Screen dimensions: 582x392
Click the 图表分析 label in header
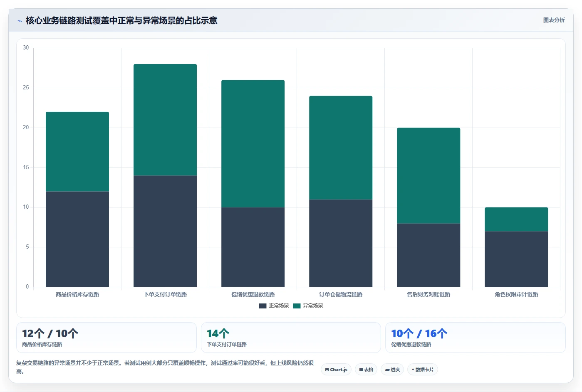(554, 20)
